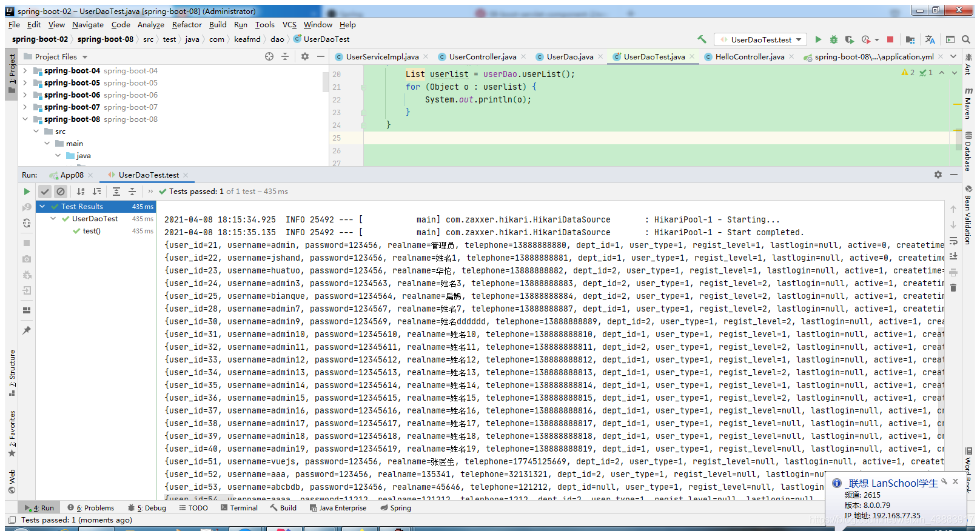980x531 pixels.
Task: Open the profiler options dropdown arrow
Action: pyautogui.click(x=877, y=40)
